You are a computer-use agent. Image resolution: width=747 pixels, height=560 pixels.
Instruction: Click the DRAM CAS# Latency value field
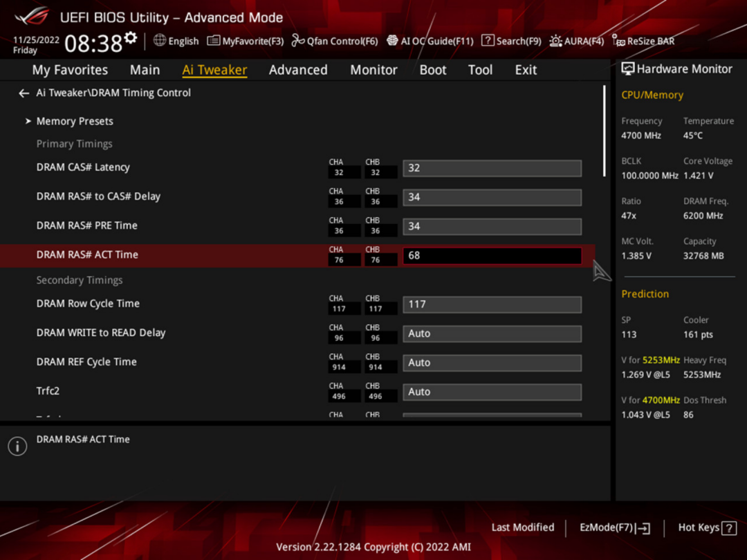coord(492,168)
